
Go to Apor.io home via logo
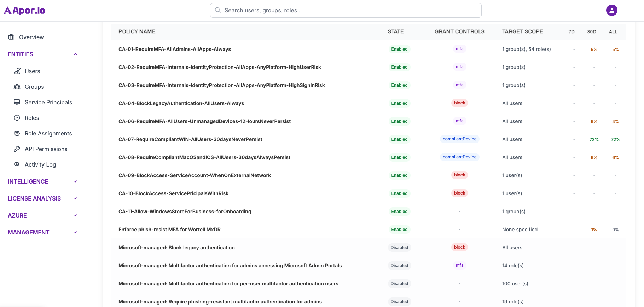point(24,11)
